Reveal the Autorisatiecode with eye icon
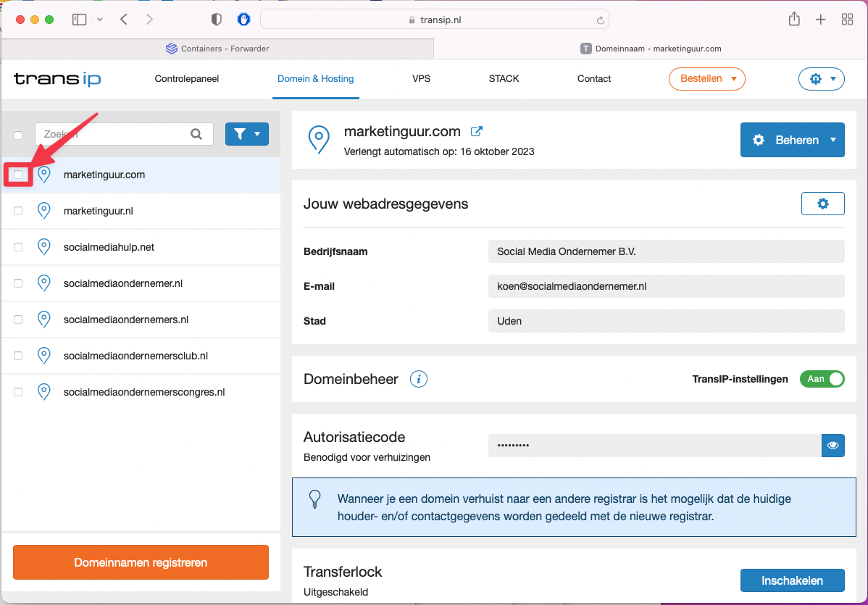868x605 pixels. 832,446
